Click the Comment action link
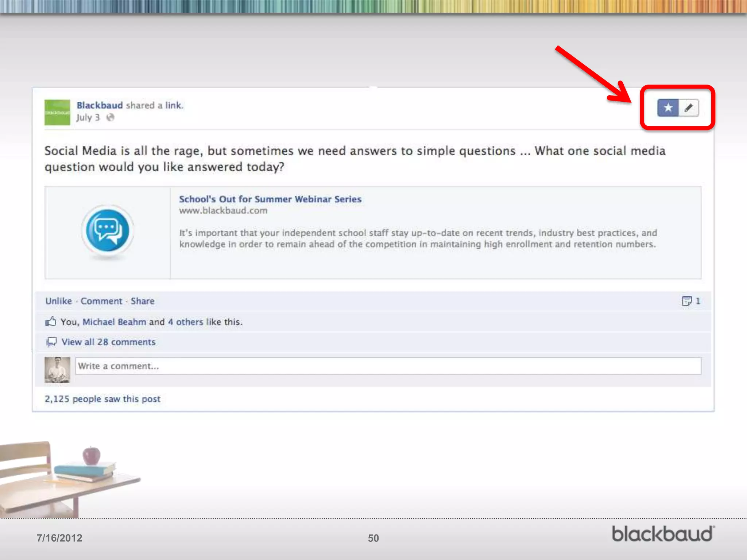Viewport: 747px width, 560px height. point(101,301)
